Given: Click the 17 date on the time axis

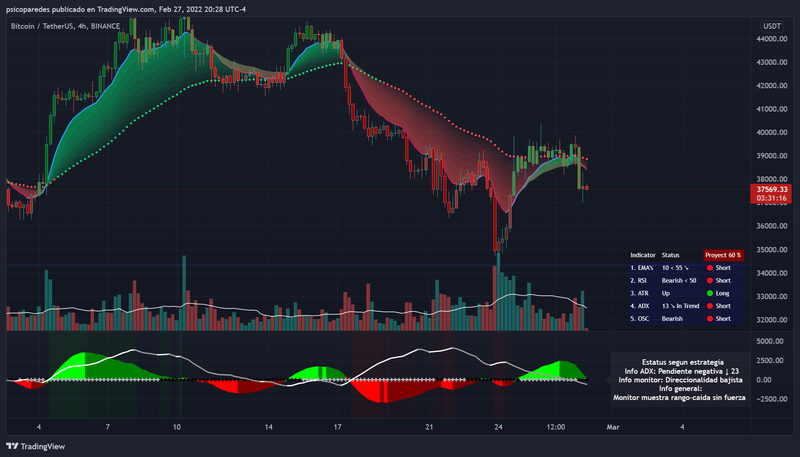Looking at the screenshot, I should pyautogui.click(x=337, y=427).
